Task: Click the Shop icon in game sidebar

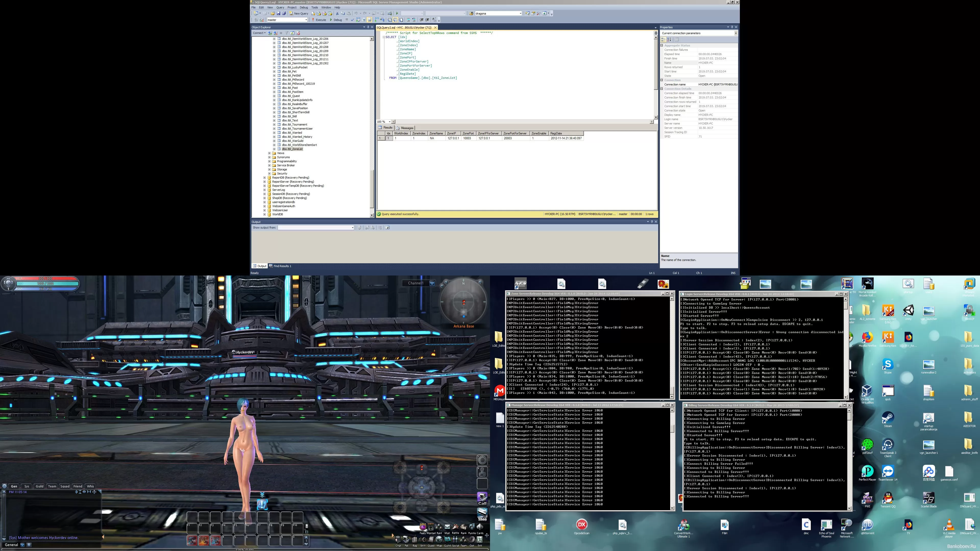Action: [x=482, y=514]
